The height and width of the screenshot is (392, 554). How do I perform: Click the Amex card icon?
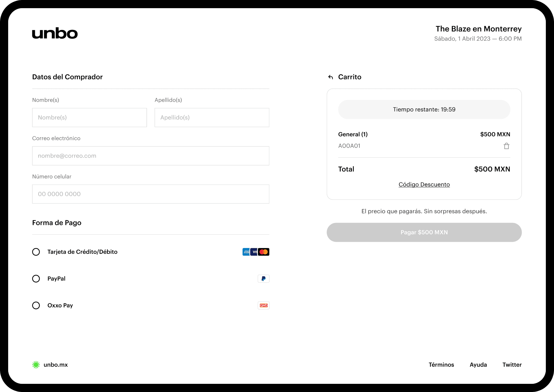[246, 252]
